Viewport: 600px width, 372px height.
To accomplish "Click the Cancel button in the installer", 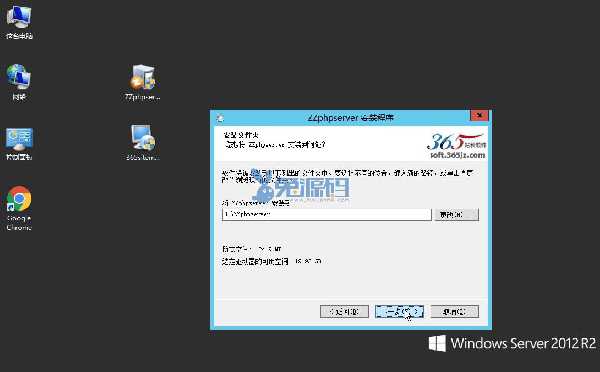I will click(454, 312).
